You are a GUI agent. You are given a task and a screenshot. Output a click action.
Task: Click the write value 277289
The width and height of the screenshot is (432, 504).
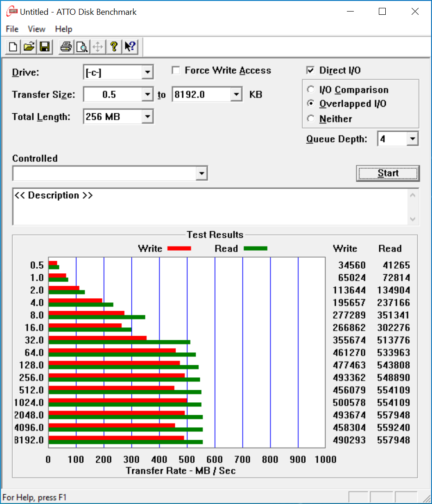(x=349, y=315)
